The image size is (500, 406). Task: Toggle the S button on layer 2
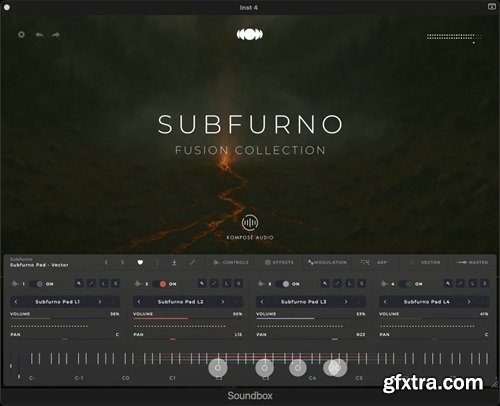pos(239,284)
